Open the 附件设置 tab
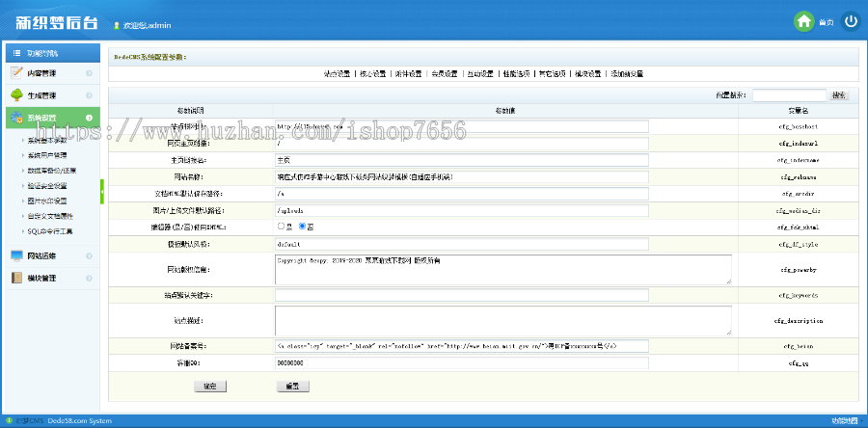The height and width of the screenshot is (428, 868). (x=409, y=73)
